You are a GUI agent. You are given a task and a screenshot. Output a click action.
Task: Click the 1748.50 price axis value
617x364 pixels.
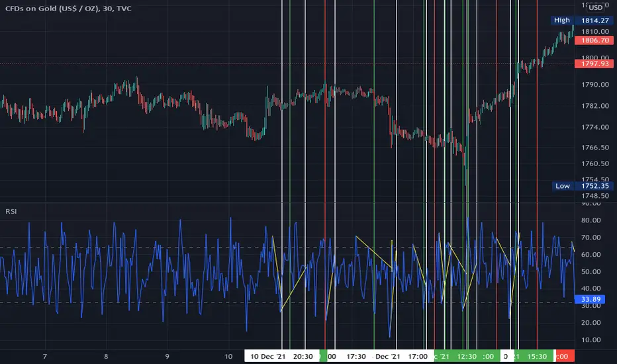595,196
